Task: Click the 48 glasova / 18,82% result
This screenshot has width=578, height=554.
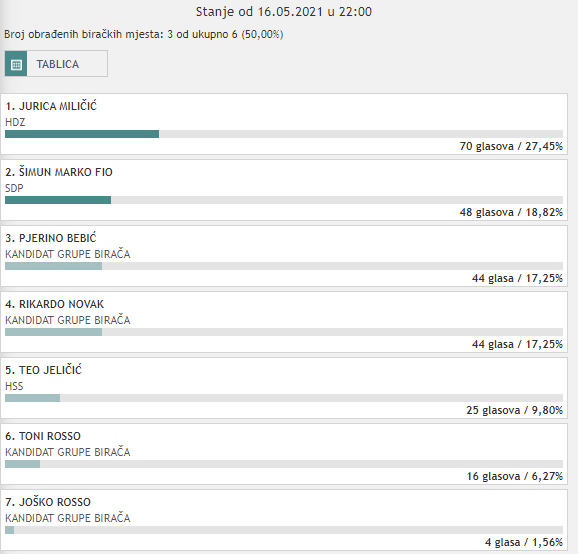Action: pos(511,212)
